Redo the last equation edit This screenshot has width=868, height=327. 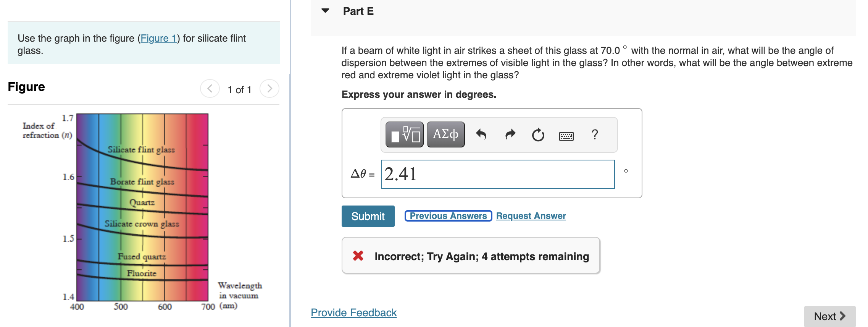click(x=510, y=134)
